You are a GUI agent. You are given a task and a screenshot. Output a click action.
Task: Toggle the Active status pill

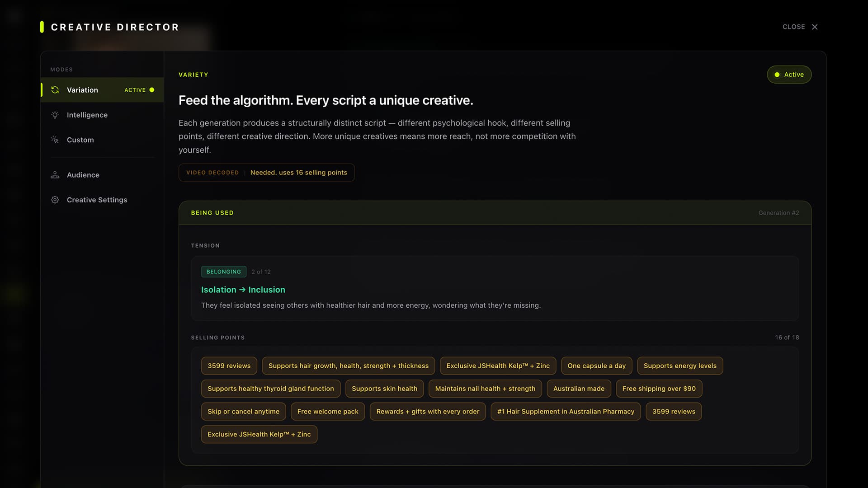pos(789,75)
